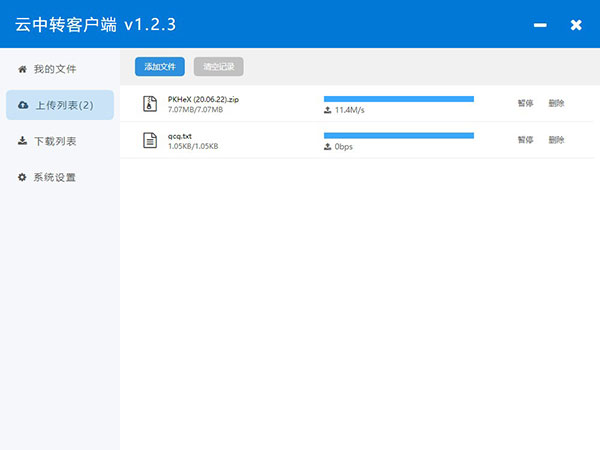Click speed value 11.4M/s

[350, 110]
